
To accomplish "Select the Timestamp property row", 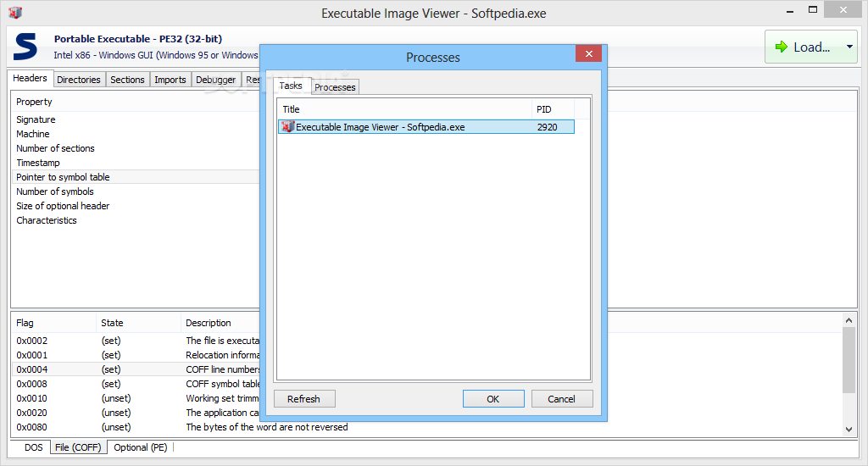I will coord(136,163).
